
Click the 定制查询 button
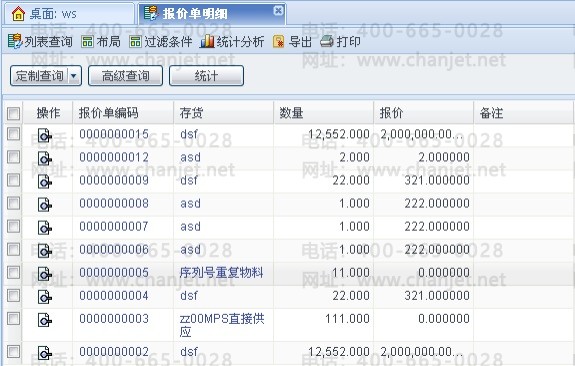click(40, 76)
